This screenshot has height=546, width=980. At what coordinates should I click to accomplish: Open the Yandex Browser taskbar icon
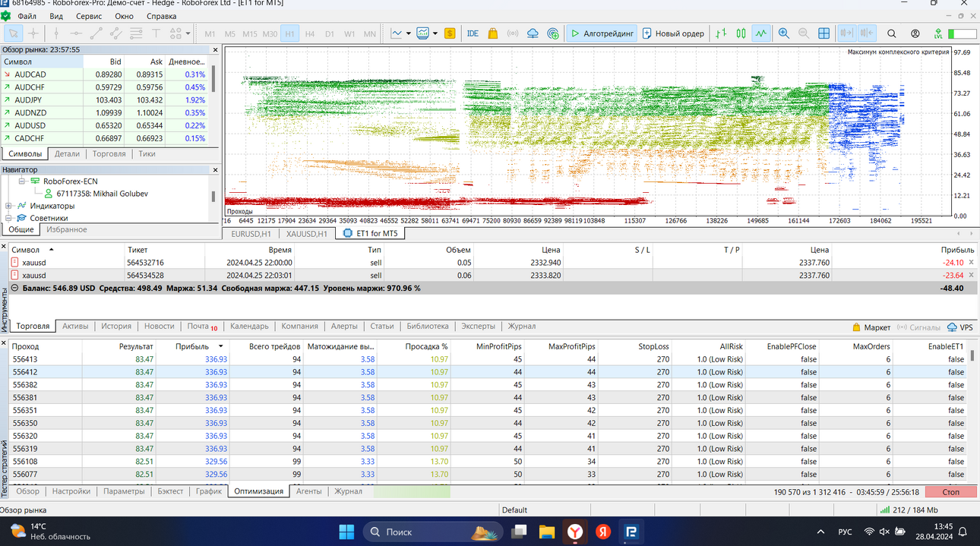[575, 532]
